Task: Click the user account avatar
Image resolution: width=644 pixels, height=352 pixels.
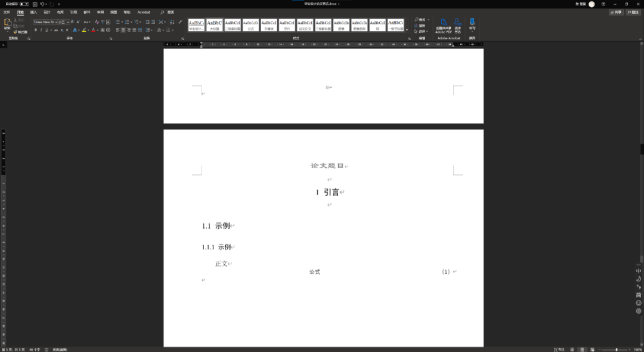Action: pyautogui.click(x=592, y=4)
